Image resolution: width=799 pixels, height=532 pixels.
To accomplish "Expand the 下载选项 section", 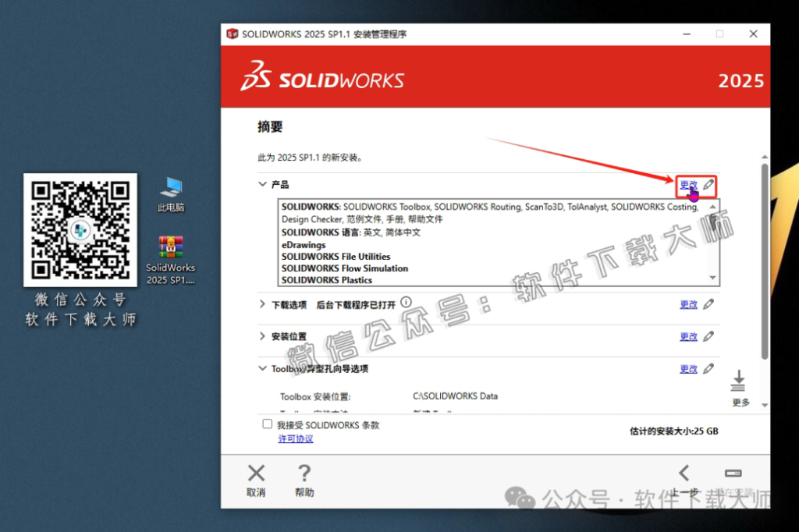I will point(264,304).
